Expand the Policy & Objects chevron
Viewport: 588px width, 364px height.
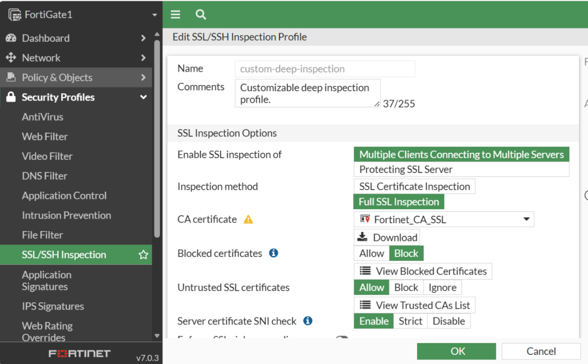[x=143, y=78]
